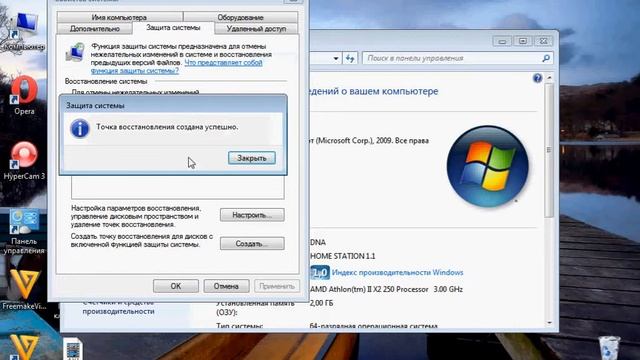Viewport: 640px width, 360px height.
Task: Click the system protection shield computer icon
Action: (75, 52)
